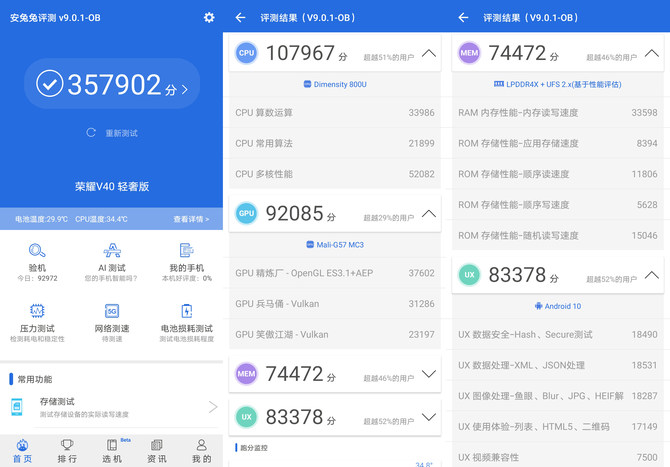This screenshot has height=467, width=670.
Task: Switch to the 排行 ranking tab
Action: (67, 451)
